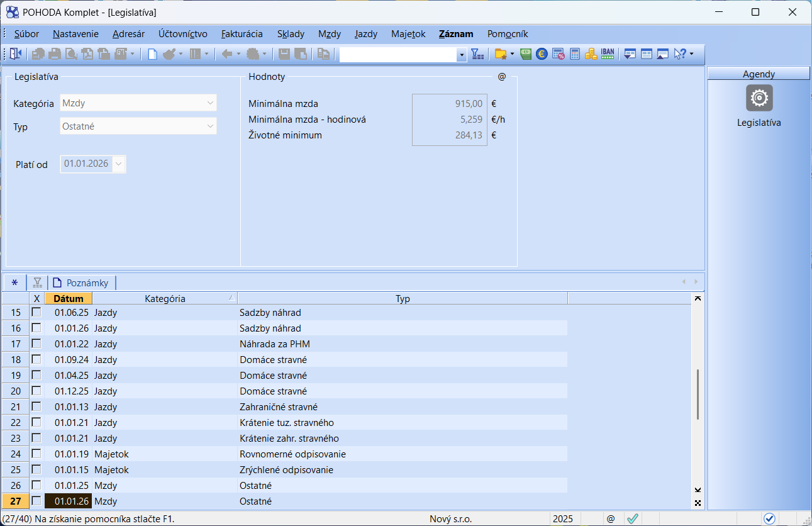
Task: Open the Mzdy menu
Action: click(329, 34)
